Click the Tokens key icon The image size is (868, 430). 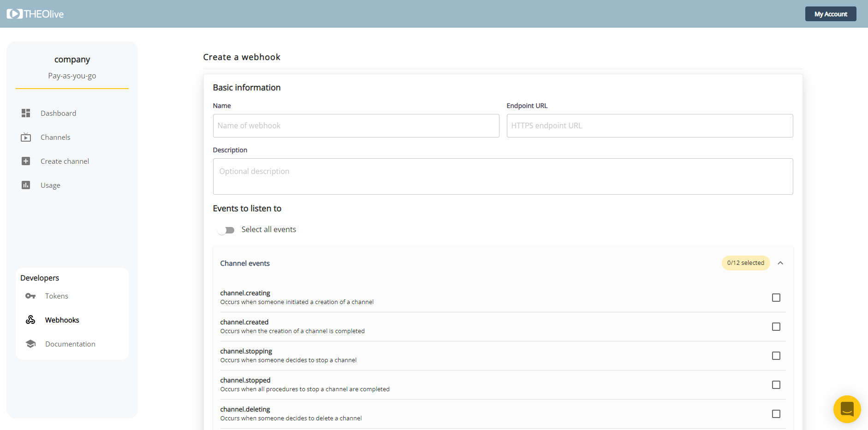click(30, 296)
